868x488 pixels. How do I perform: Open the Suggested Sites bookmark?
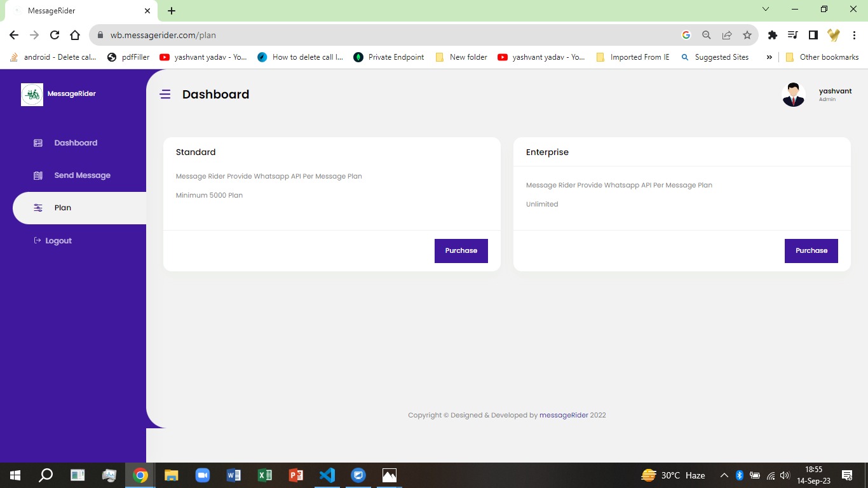(715, 57)
